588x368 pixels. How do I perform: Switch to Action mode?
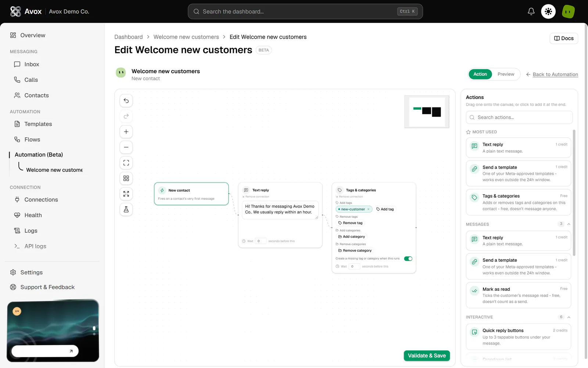tap(480, 74)
